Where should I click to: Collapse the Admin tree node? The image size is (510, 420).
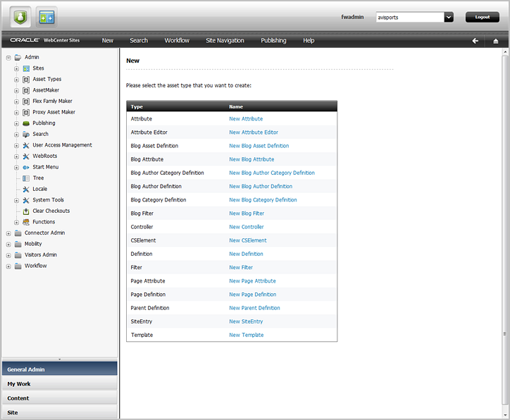8,58
